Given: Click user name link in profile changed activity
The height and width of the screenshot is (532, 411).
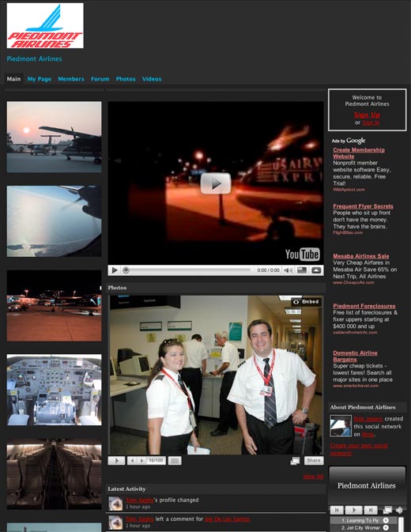Looking at the screenshot, I should pos(139,500).
